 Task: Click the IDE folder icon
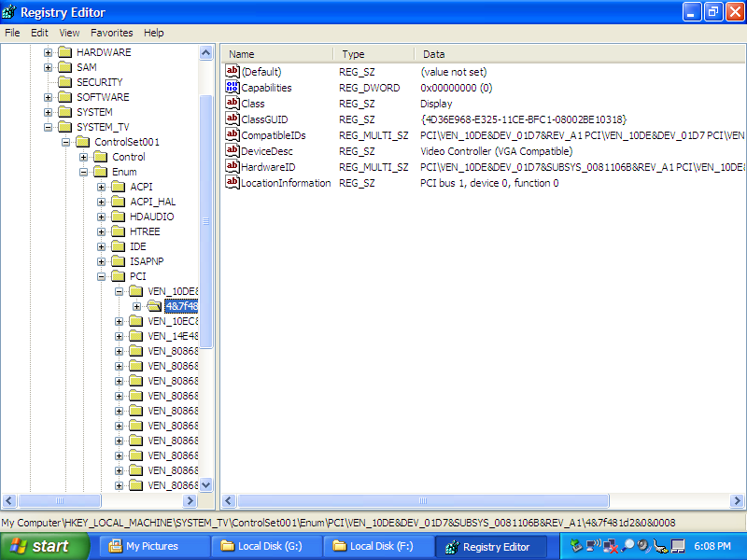pos(119,246)
